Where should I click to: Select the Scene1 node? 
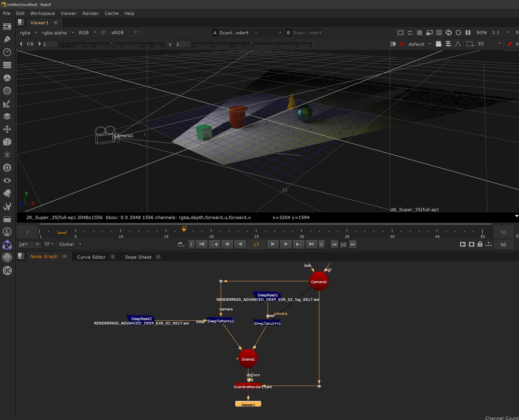[248, 359]
